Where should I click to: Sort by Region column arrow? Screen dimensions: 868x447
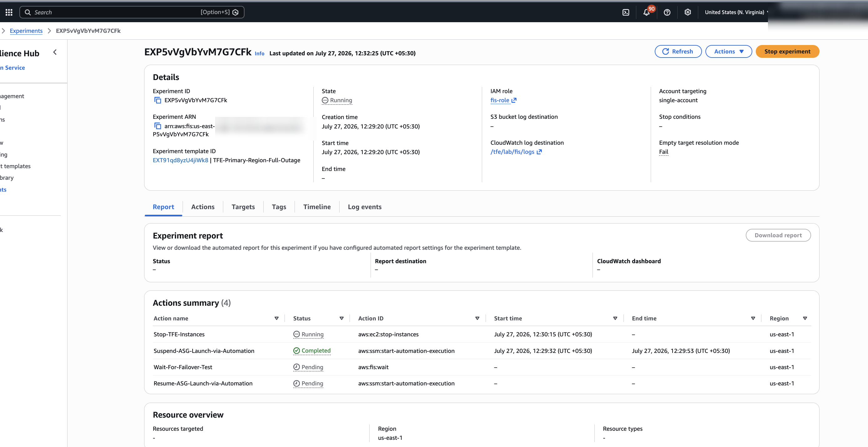coord(805,318)
